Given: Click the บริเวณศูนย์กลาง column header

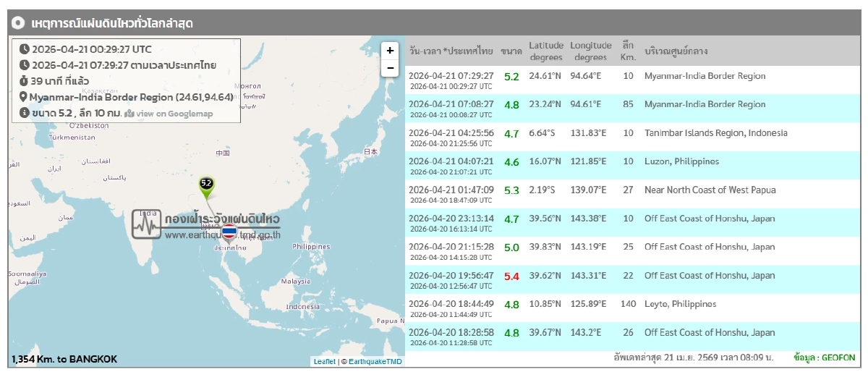Looking at the screenshot, I should pyautogui.click(x=676, y=51).
